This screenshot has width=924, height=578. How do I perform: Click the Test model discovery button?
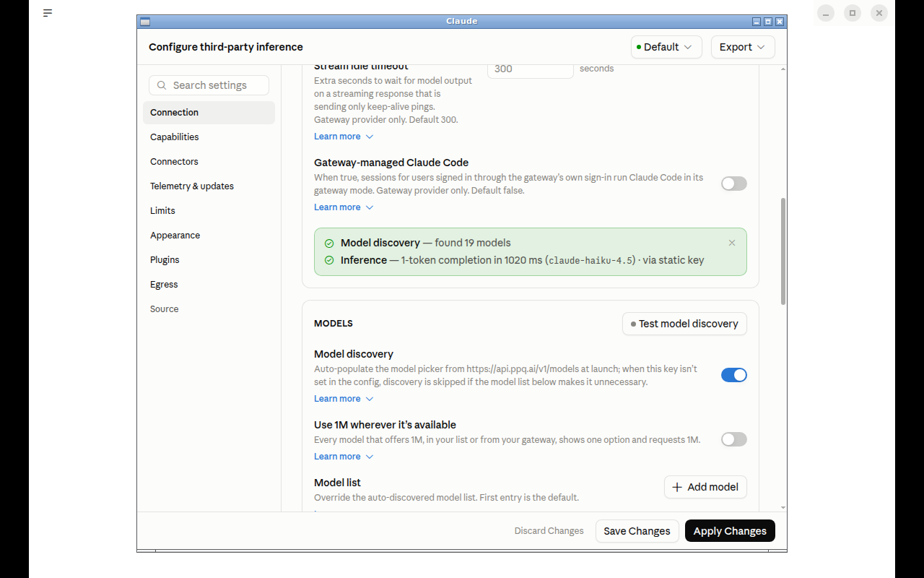(684, 324)
